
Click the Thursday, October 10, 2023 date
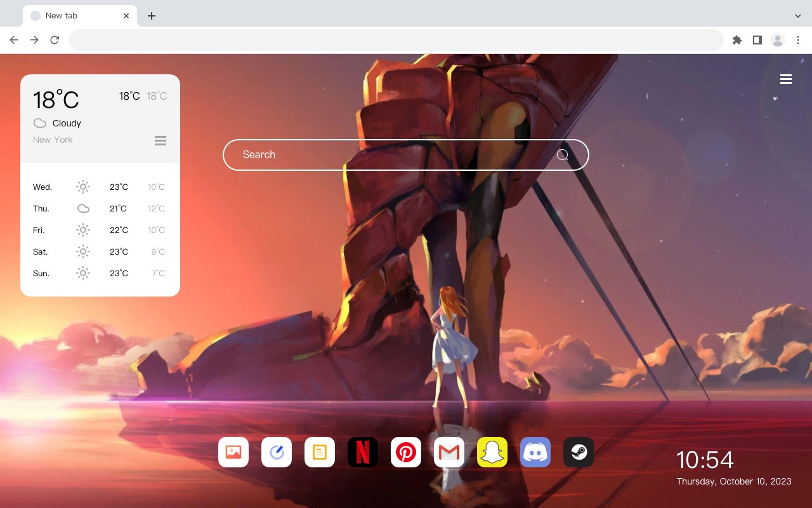click(x=734, y=481)
